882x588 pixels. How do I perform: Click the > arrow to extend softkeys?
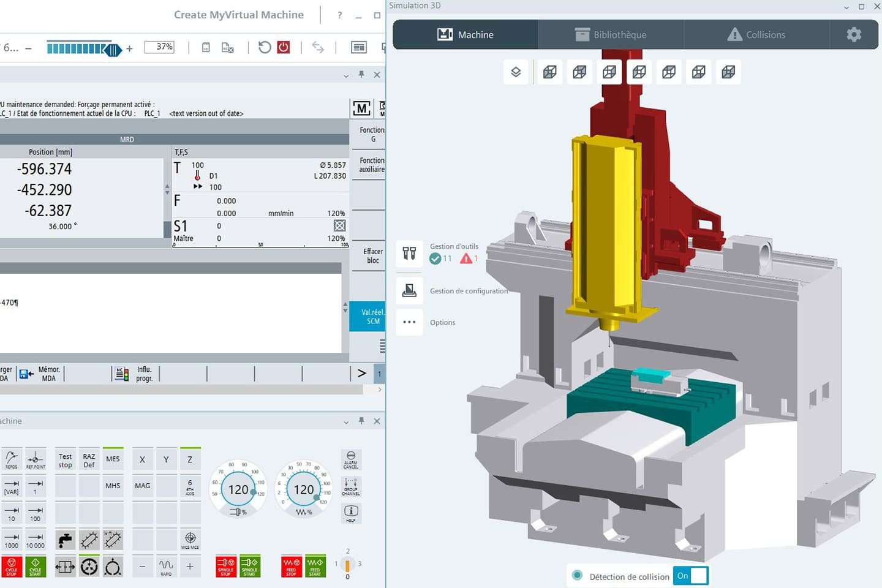click(x=361, y=373)
